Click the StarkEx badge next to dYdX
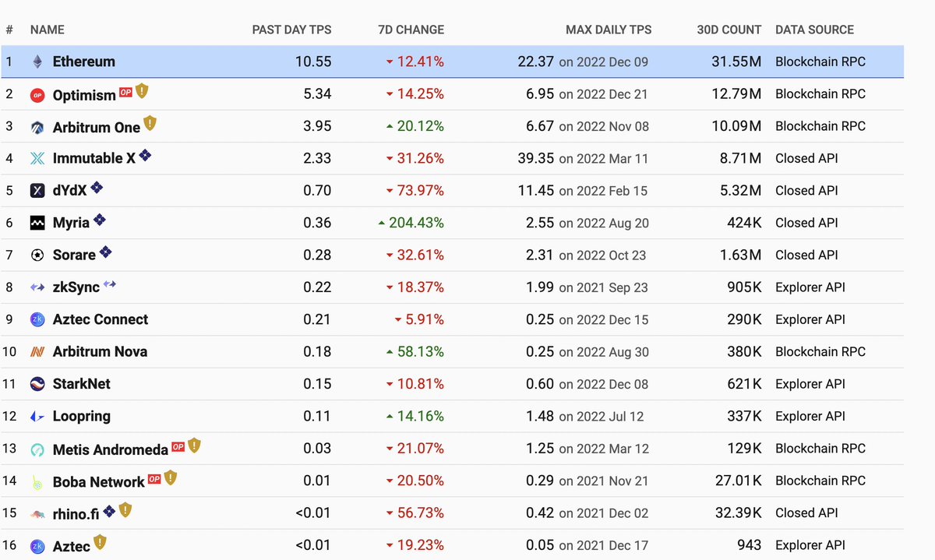The image size is (935, 560). pyautogui.click(x=97, y=188)
